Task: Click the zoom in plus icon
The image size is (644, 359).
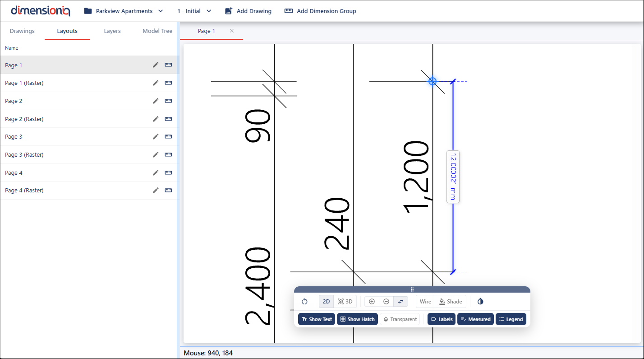Action: (x=372, y=302)
